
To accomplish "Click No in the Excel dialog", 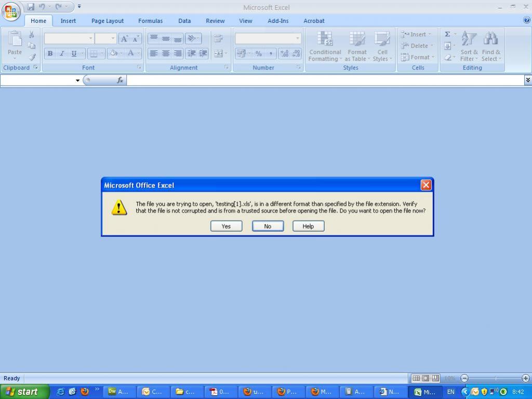I will [x=268, y=227].
